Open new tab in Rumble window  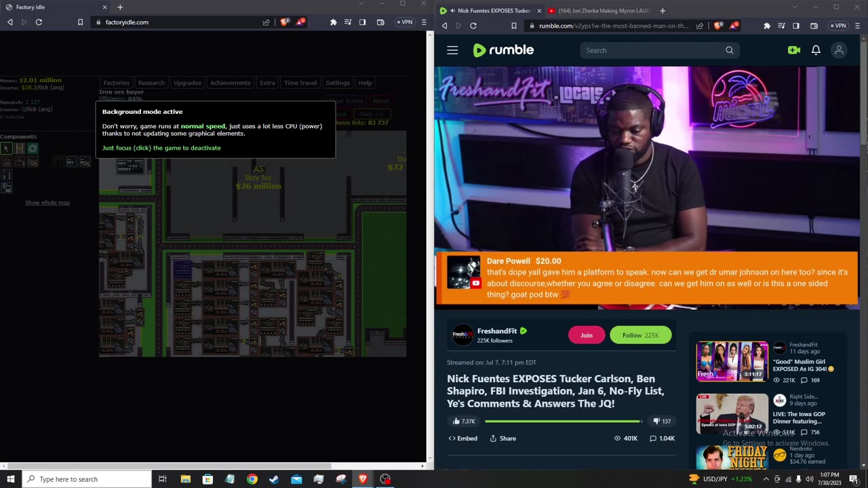pos(663,11)
